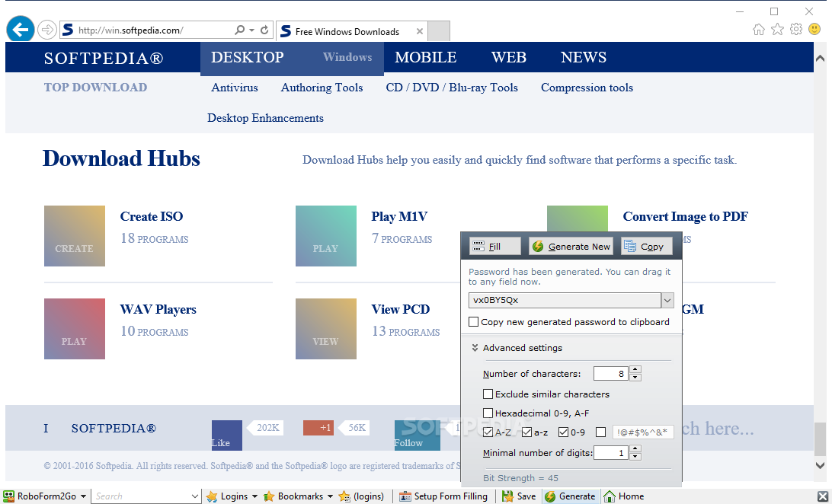Click the Fill button in password generator

click(x=495, y=246)
